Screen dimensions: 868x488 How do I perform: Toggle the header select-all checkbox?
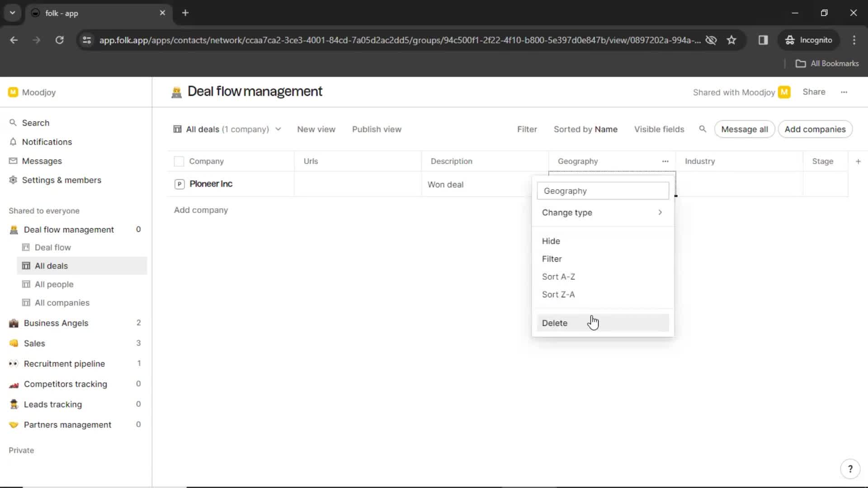click(179, 161)
